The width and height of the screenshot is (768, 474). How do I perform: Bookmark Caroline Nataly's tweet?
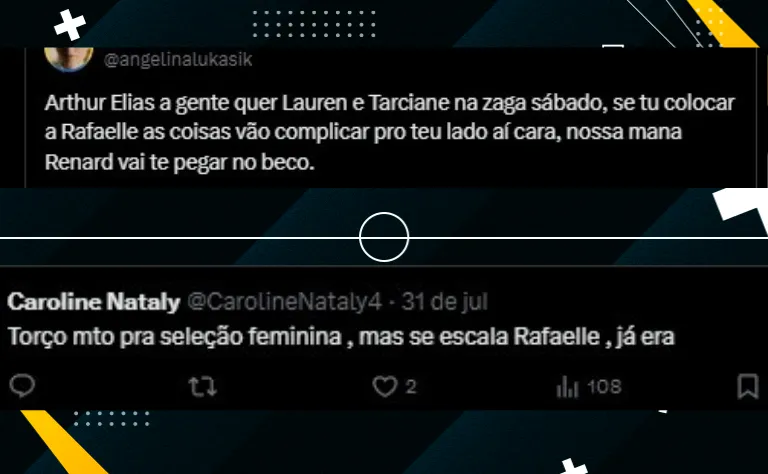747,386
